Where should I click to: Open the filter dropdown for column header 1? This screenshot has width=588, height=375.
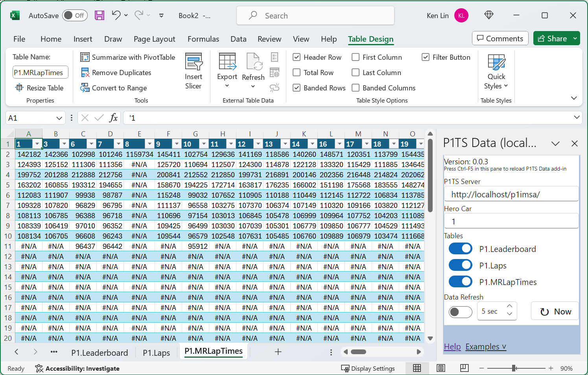pyautogui.click(x=37, y=144)
